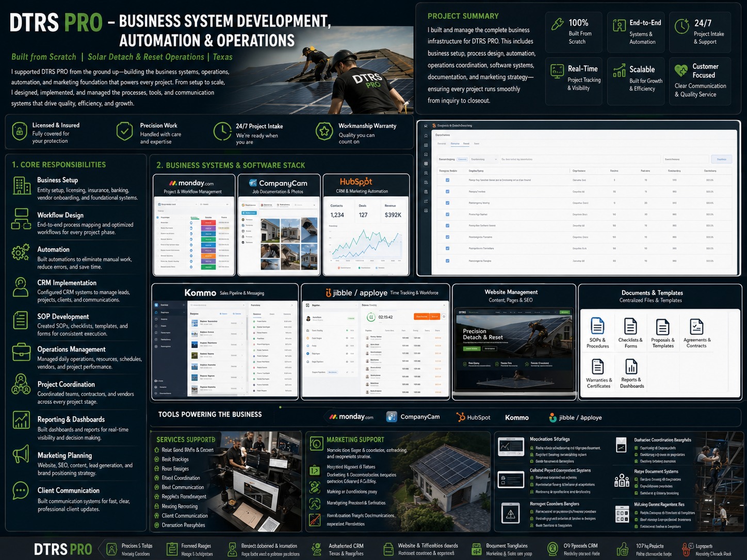Viewport: 747px width, 560px height.
Task: Open the SOPs & Procedures file icon
Action: point(597,326)
